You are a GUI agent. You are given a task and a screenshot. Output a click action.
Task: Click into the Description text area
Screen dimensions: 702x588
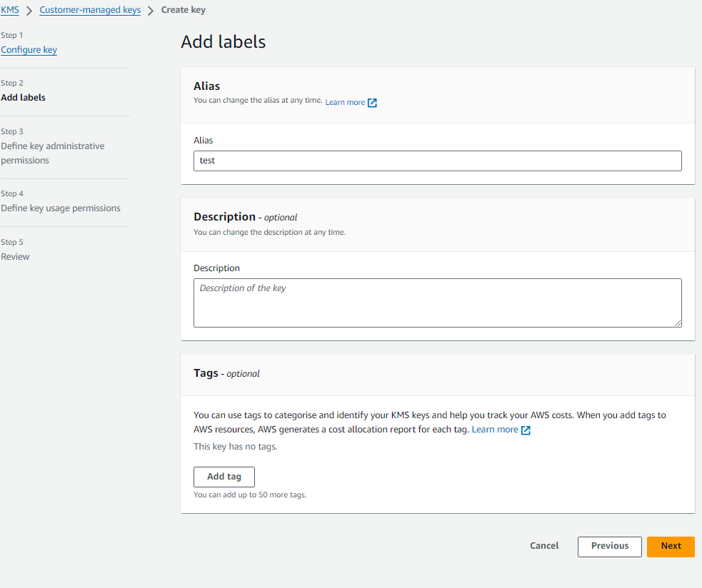(x=437, y=303)
